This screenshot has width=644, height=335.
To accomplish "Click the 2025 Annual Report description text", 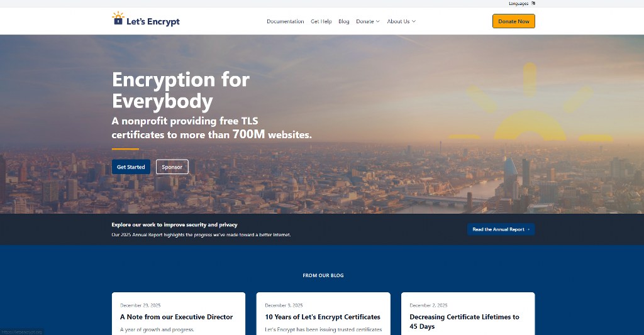I will (201, 235).
